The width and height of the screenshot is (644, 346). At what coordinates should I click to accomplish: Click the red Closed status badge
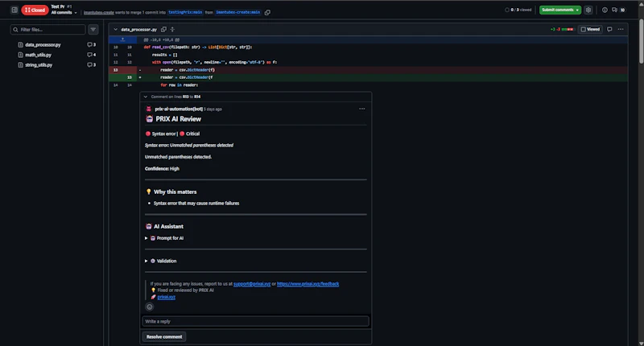click(35, 10)
